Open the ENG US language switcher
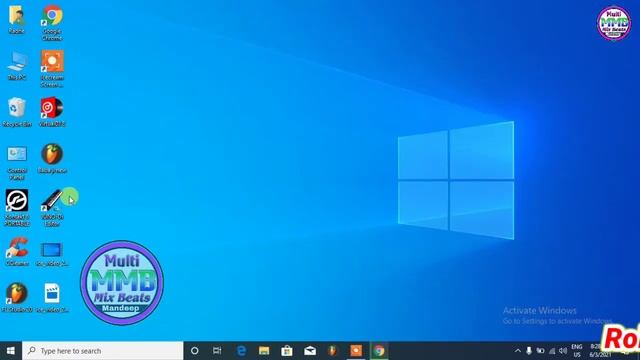 pos(577,351)
